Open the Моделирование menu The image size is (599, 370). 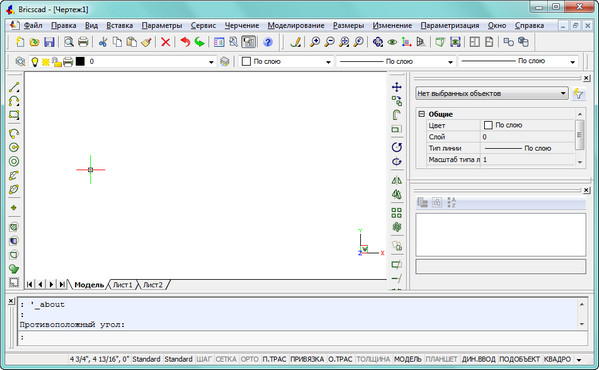pyautogui.click(x=296, y=26)
